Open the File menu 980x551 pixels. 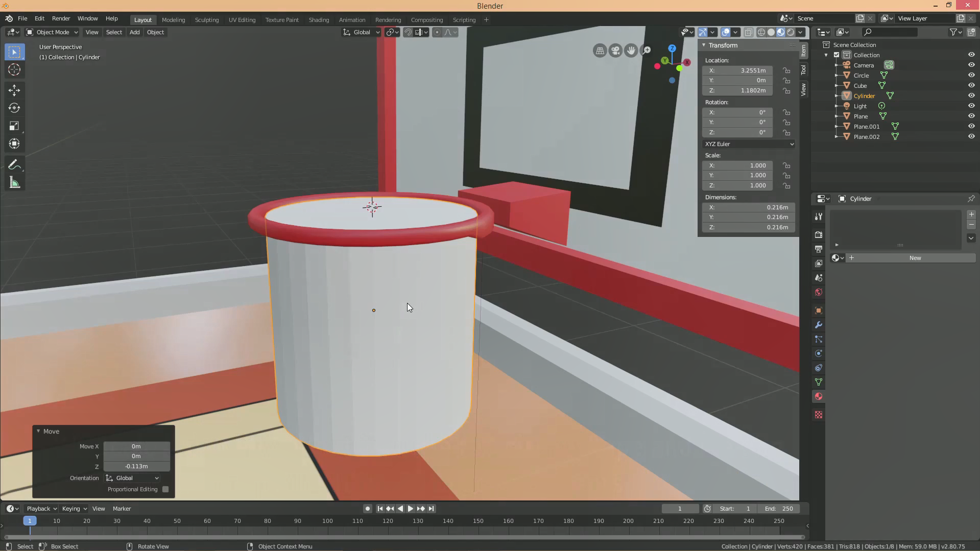coord(22,18)
